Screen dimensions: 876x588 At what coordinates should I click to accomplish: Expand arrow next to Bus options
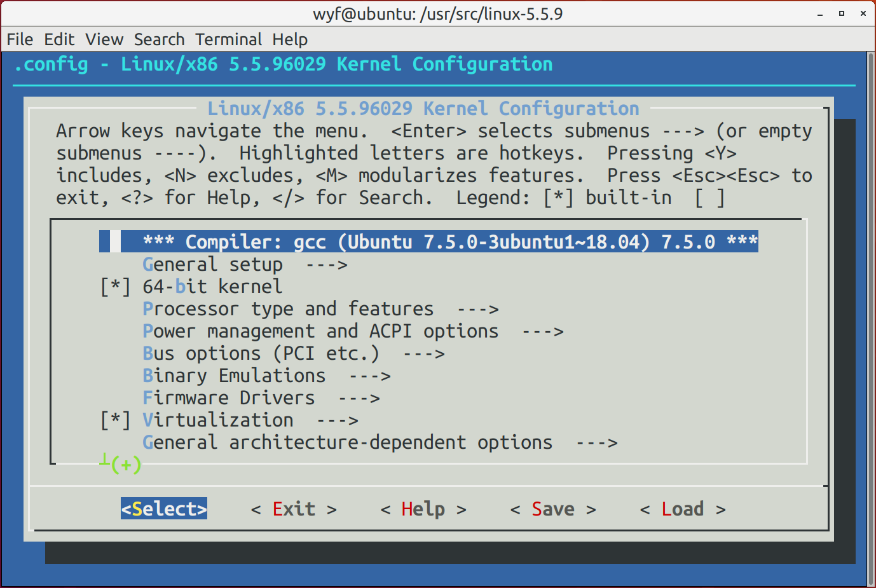point(424,354)
